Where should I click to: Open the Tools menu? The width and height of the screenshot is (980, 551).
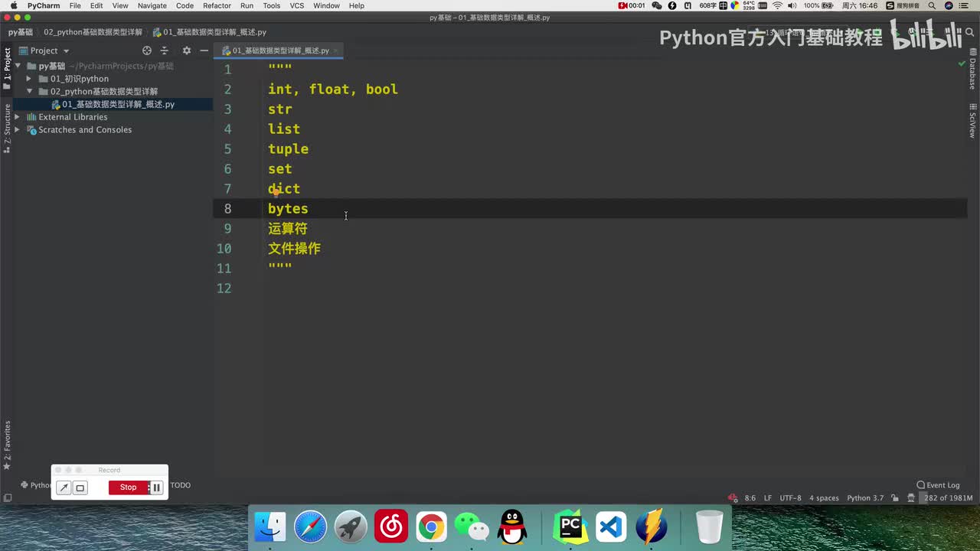point(271,5)
